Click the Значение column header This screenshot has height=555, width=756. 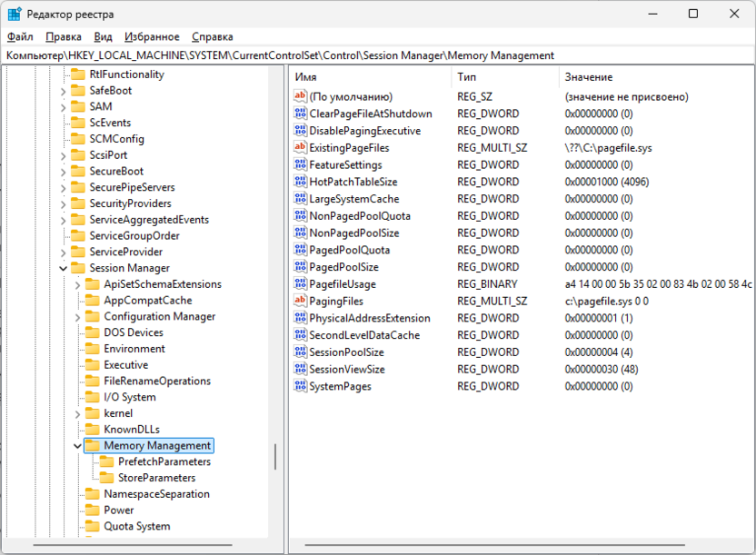pyautogui.click(x=657, y=76)
